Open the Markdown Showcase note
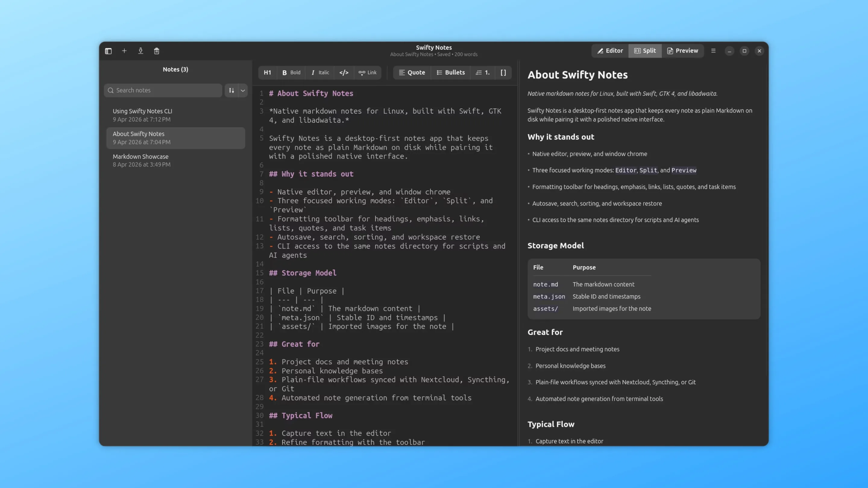This screenshot has height=488, width=868. coord(175,160)
